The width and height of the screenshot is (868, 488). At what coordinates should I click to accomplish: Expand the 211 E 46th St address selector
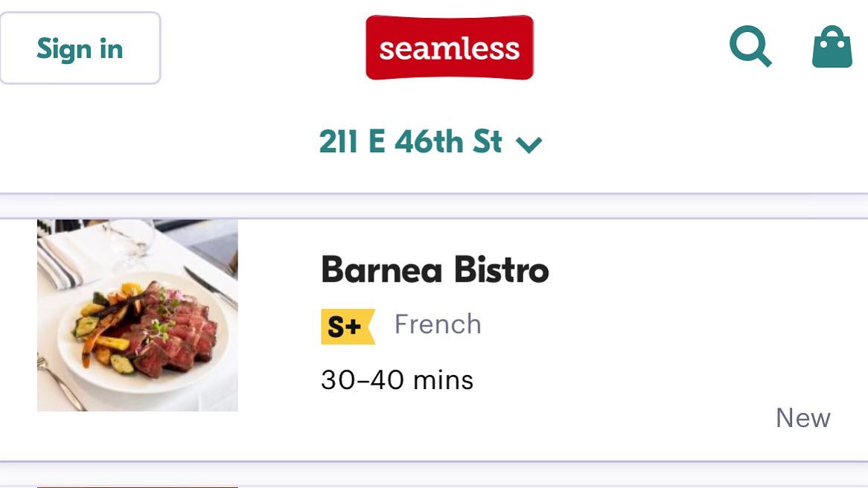point(431,141)
